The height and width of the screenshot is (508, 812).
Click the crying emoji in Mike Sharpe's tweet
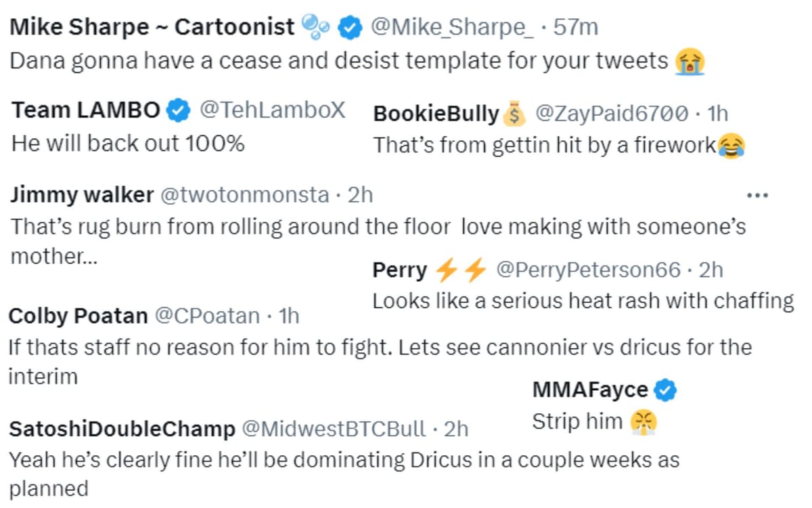690,62
